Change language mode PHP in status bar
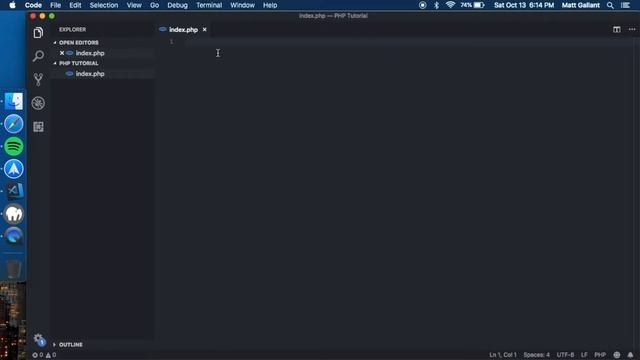The width and height of the screenshot is (640, 360). (600, 355)
